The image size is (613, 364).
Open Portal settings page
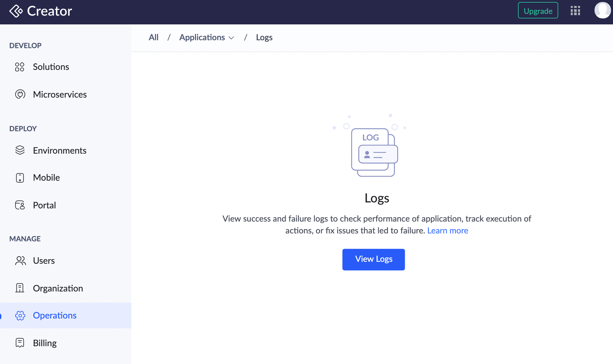tap(66, 205)
